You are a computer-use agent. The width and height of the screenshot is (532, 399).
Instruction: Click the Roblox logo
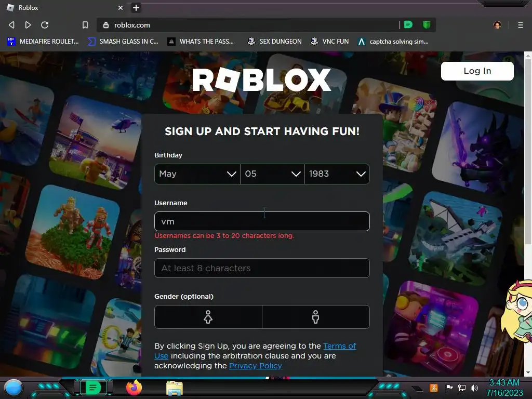point(262,79)
